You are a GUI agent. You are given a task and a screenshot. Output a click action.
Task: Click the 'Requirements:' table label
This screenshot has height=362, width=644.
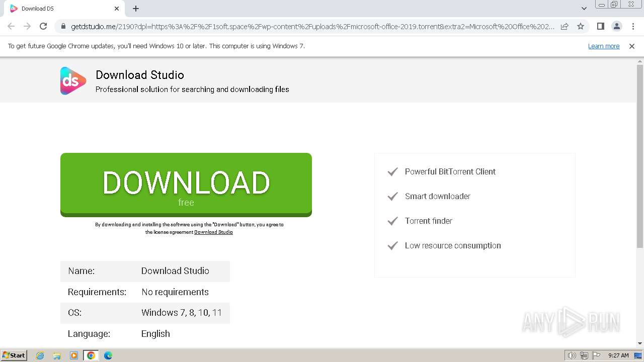point(97,292)
